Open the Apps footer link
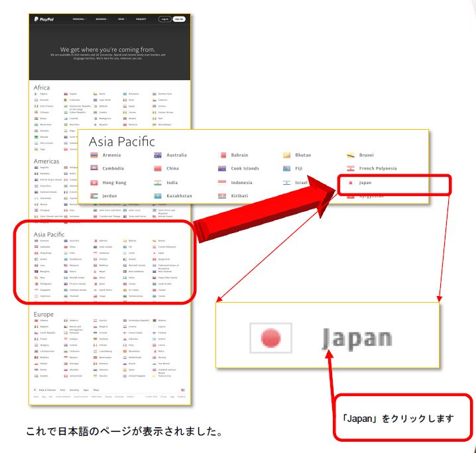The height and width of the screenshot is (453, 476). [x=86, y=390]
